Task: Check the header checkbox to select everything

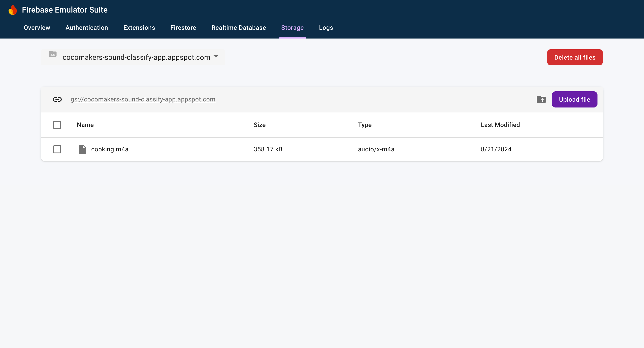Action: [x=57, y=125]
